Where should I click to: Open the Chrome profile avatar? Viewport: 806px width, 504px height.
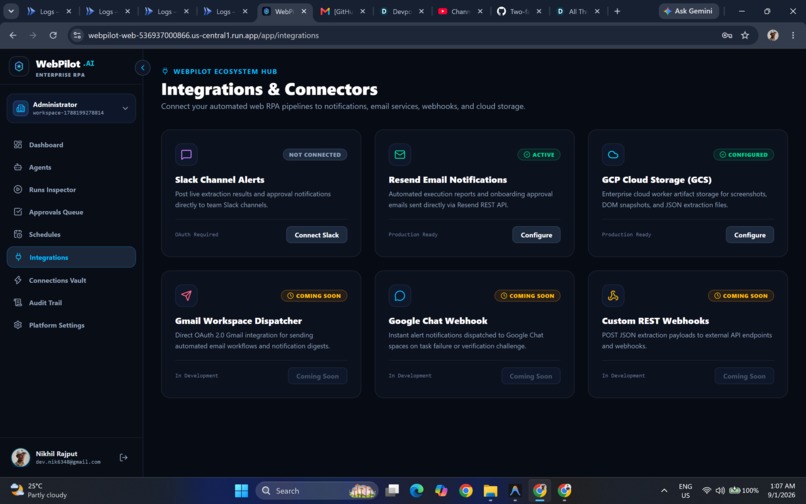click(x=773, y=35)
